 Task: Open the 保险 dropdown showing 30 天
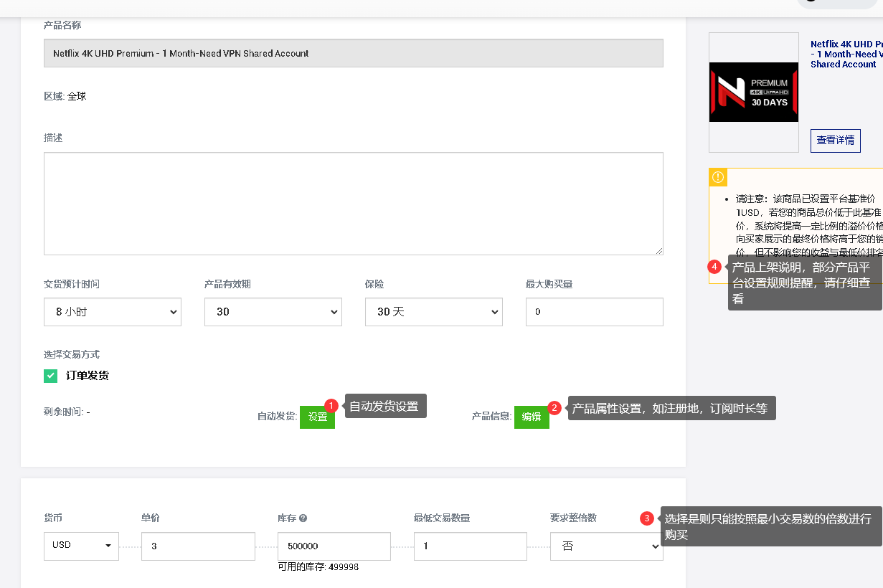434,312
